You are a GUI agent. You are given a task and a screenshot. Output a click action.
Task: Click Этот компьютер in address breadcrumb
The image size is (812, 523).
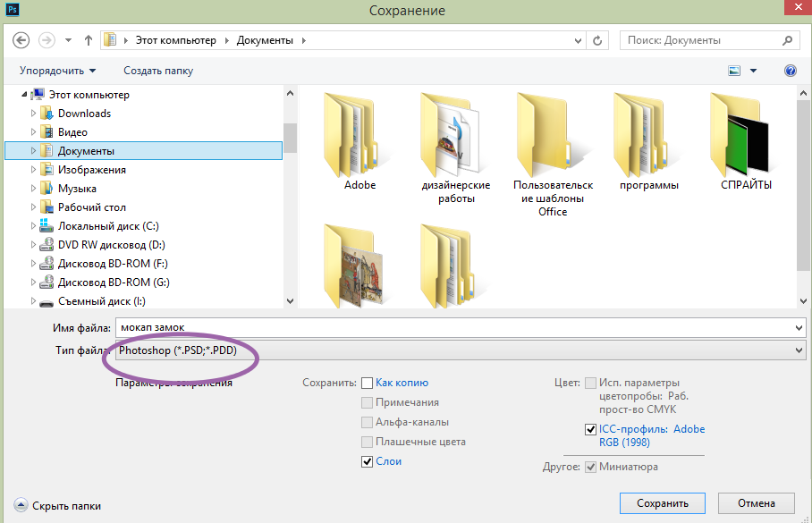click(175, 40)
